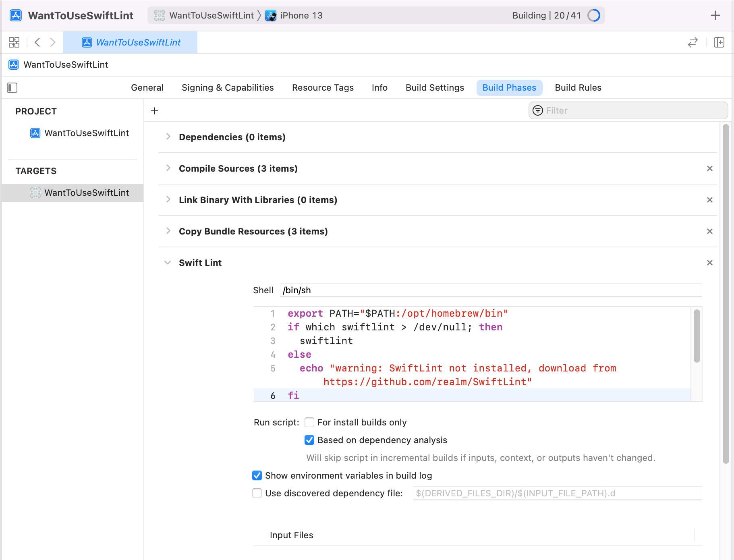The width and height of the screenshot is (734, 560).
Task: Click the plus icon to add build phase
Action: (x=155, y=111)
